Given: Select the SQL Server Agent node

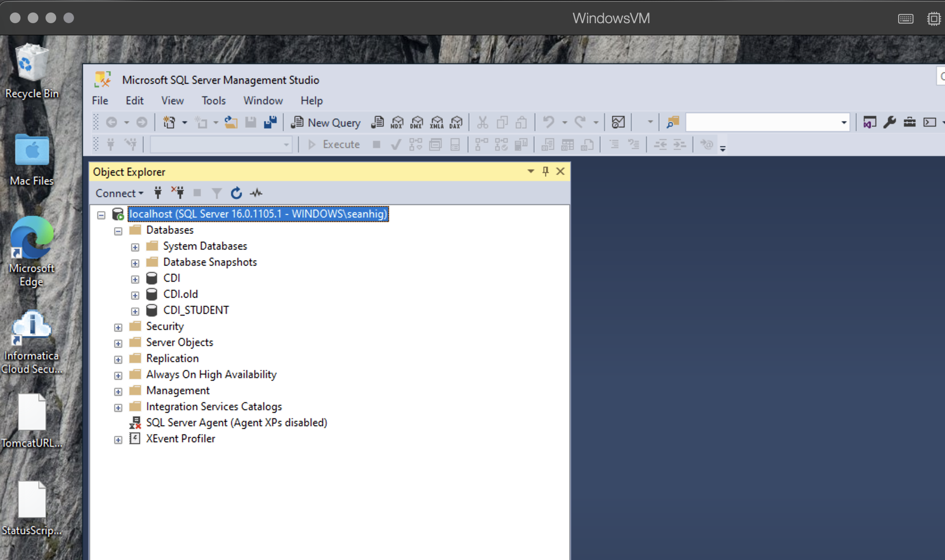Looking at the screenshot, I should click(x=236, y=423).
